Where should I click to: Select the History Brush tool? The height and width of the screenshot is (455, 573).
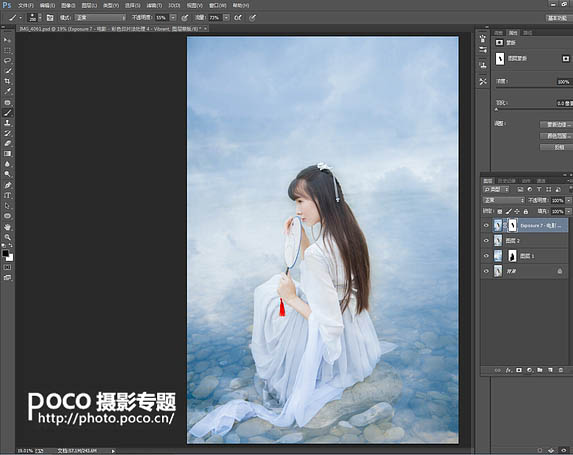pos(7,133)
